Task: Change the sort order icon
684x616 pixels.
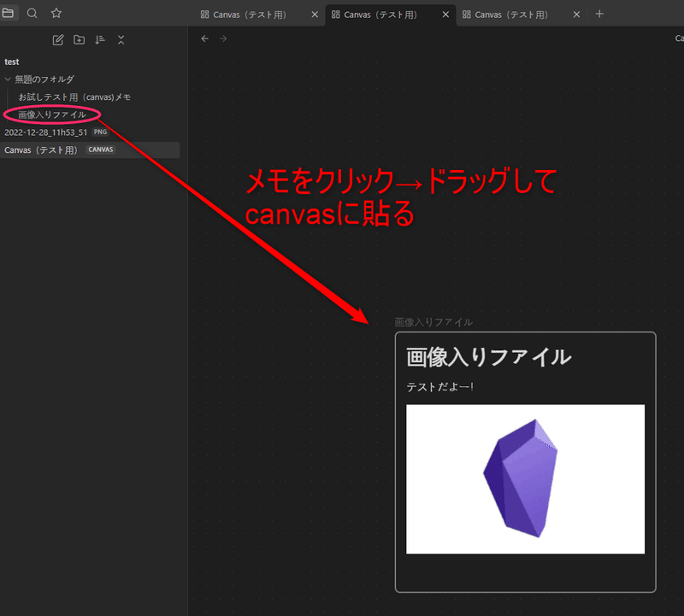Action: coord(100,40)
